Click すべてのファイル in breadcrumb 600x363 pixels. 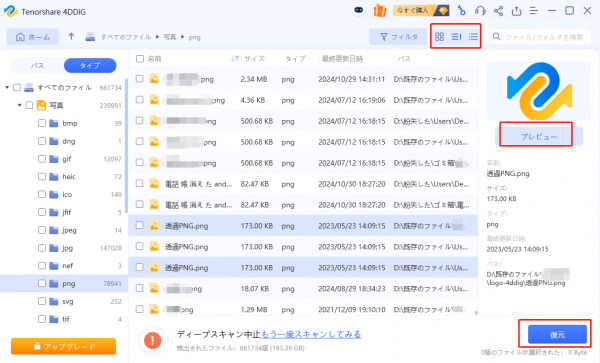[x=126, y=37]
